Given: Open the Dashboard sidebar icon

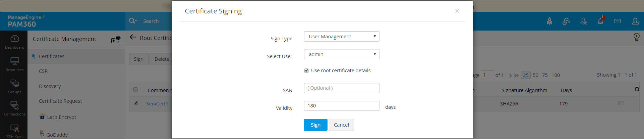Looking at the screenshot, I should (x=15, y=42).
